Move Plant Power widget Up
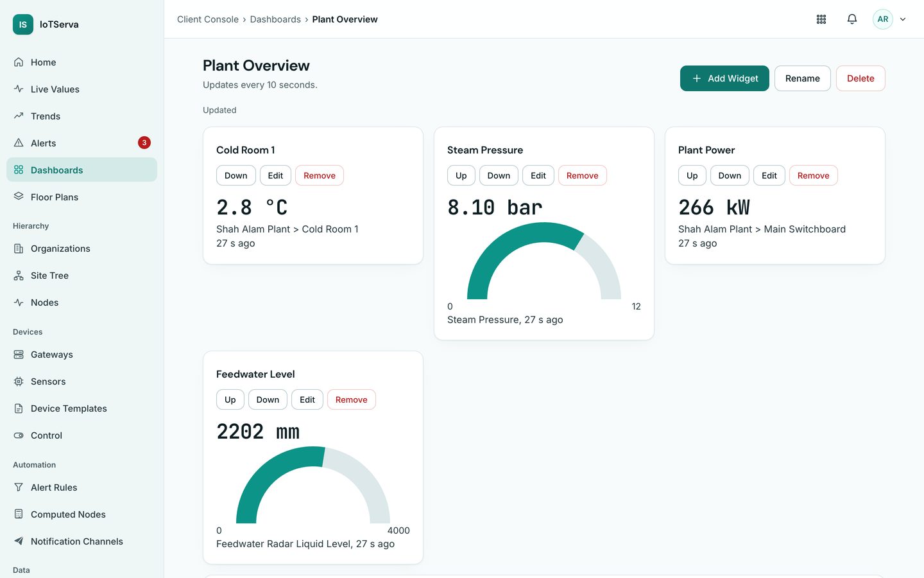 [692, 175]
